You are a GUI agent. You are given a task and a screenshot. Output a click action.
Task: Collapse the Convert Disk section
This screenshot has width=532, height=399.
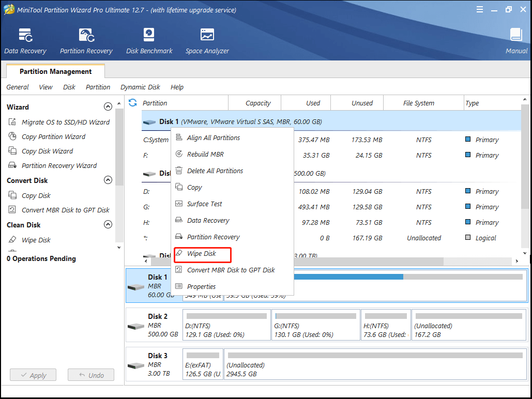tap(108, 180)
